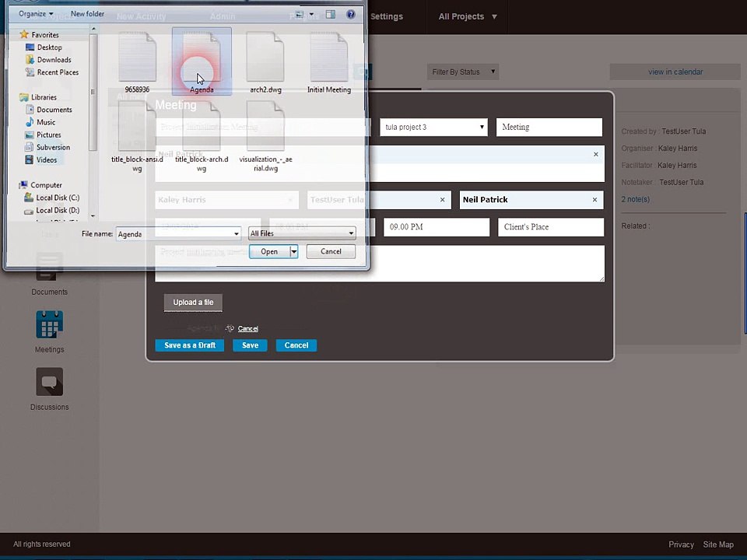Open Documents library
The image size is (747, 560).
click(54, 110)
